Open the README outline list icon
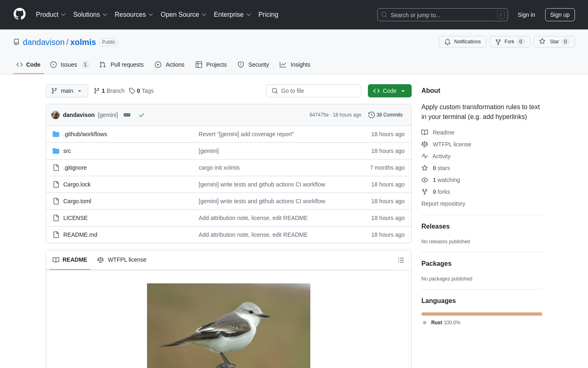This screenshot has height=368, width=588. pos(401,260)
